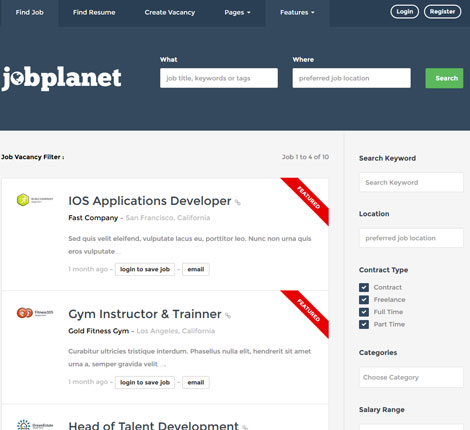Click logo next to Head of Talent Development

pyautogui.click(x=35, y=425)
